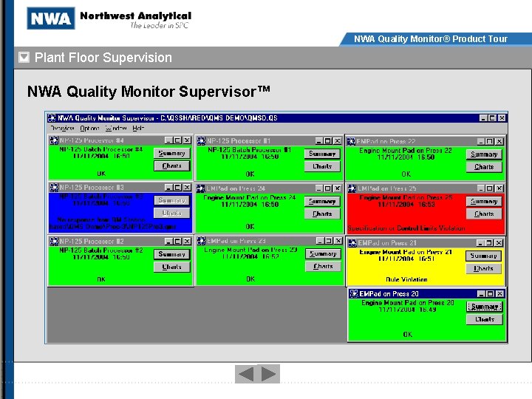The image size is (532, 399).
Task: Open Summary for NP-125 Batch Processor #1
Action: pyautogui.click(x=322, y=154)
